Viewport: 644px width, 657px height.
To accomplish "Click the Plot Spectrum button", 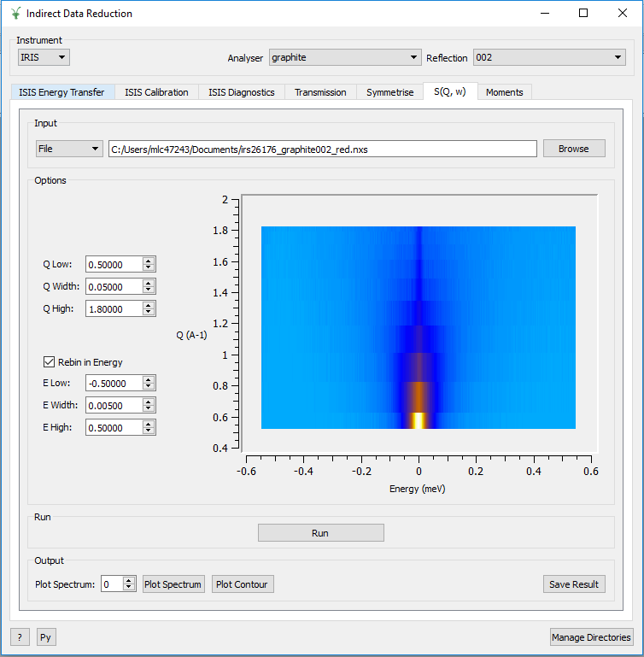I will tap(173, 584).
